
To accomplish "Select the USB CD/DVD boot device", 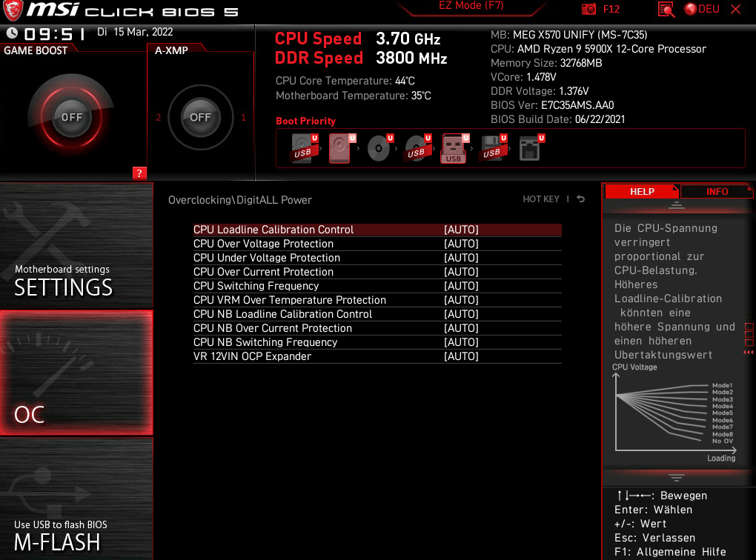I will [417, 148].
